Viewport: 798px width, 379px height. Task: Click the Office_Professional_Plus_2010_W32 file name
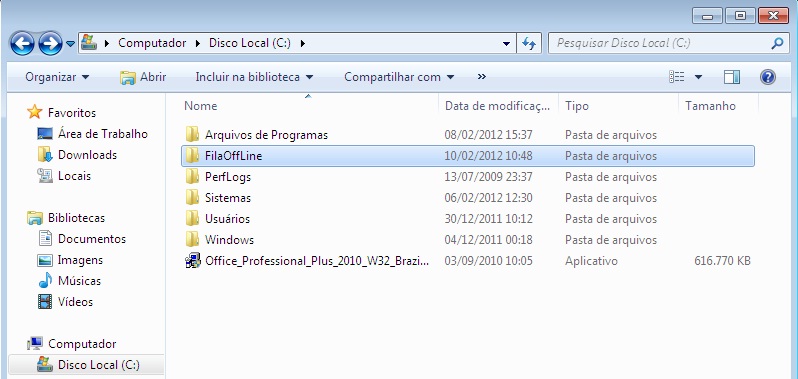click(x=317, y=261)
